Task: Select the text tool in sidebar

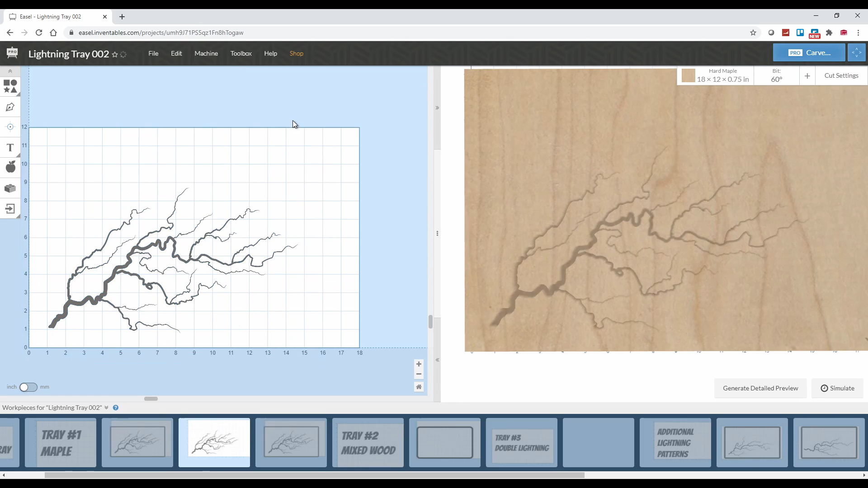Action: point(10,147)
